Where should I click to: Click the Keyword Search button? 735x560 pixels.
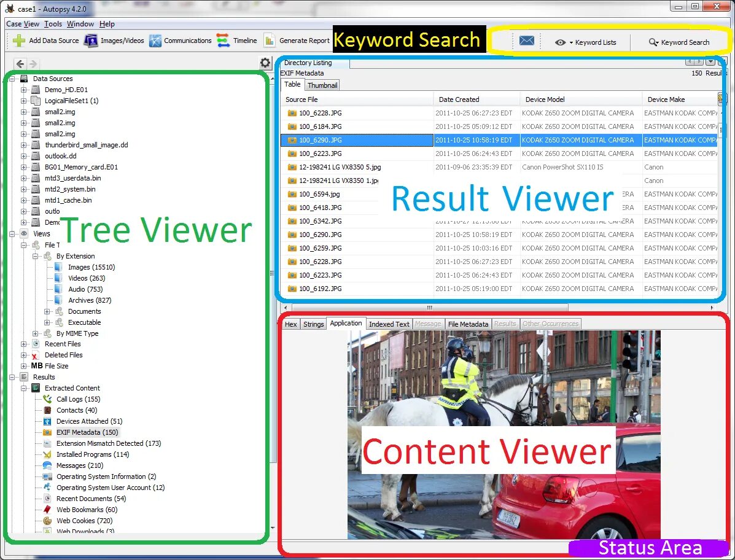tap(679, 42)
